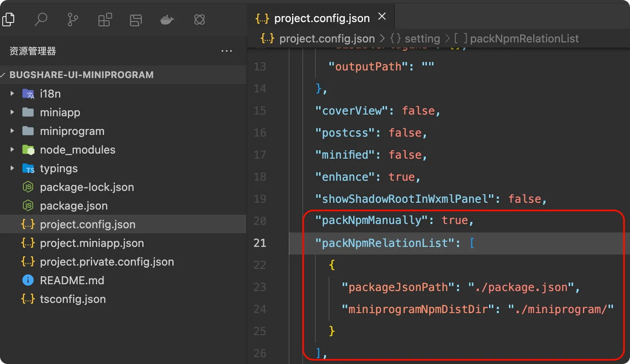Open the Explorer more-actions ellipsis menu
This screenshot has height=364, width=630.
(x=227, y=51)
